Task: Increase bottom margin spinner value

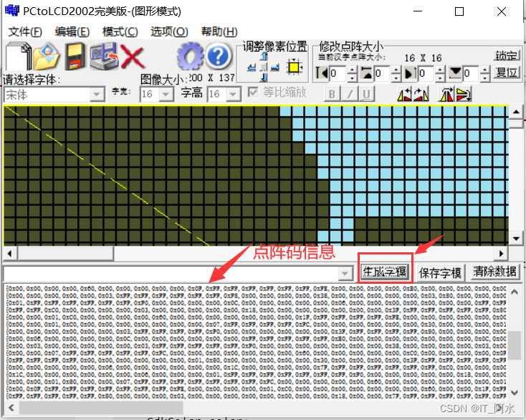Action: [484, 70]
